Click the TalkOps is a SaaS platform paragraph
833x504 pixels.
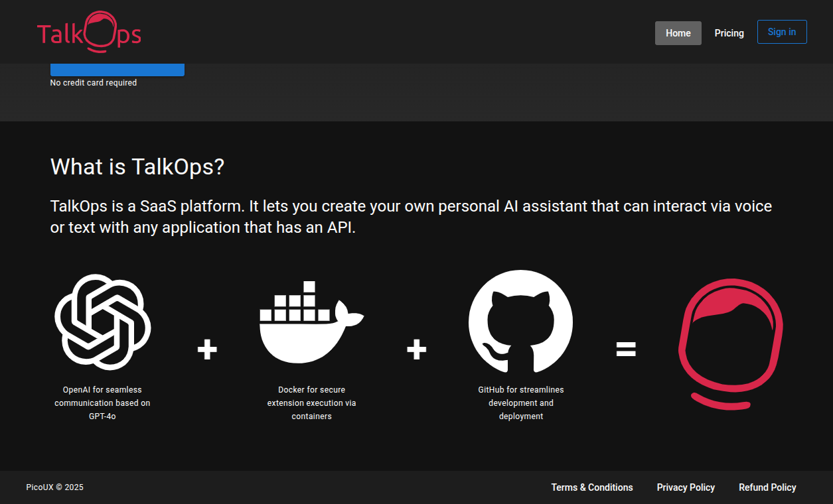(x=411, y=217)
